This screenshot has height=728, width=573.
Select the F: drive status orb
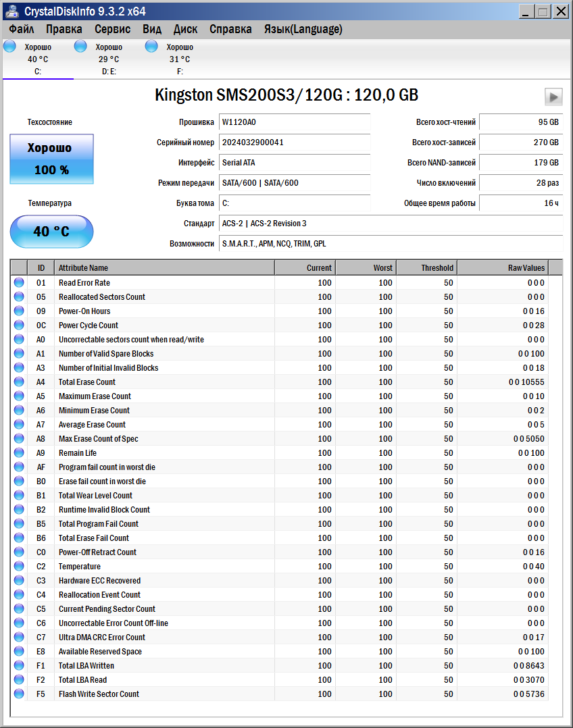point(151,47)
